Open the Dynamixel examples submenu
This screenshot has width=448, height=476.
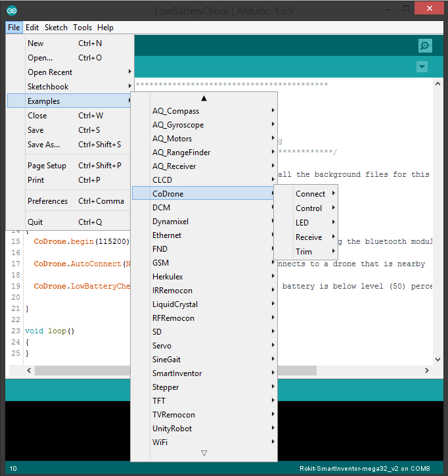coord(203,222)
